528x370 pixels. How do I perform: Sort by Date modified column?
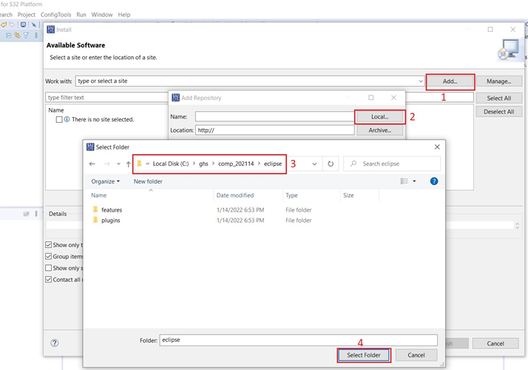235,196
